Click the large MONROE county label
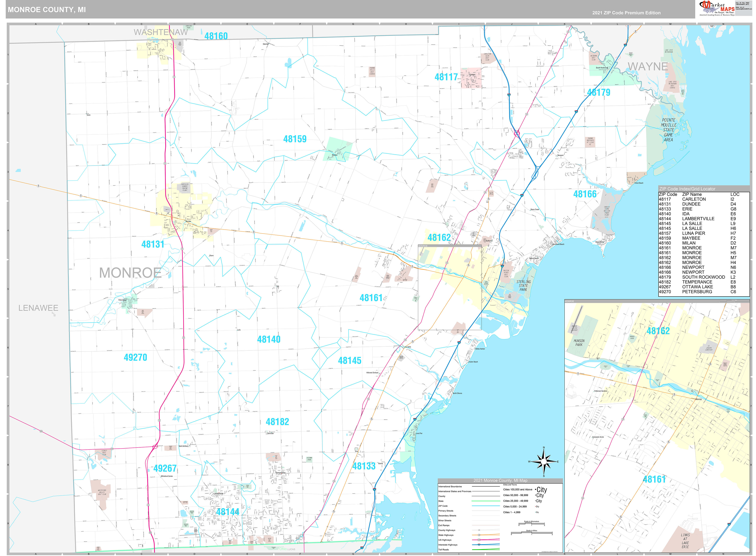756x556 pixels. coord(130,273)
